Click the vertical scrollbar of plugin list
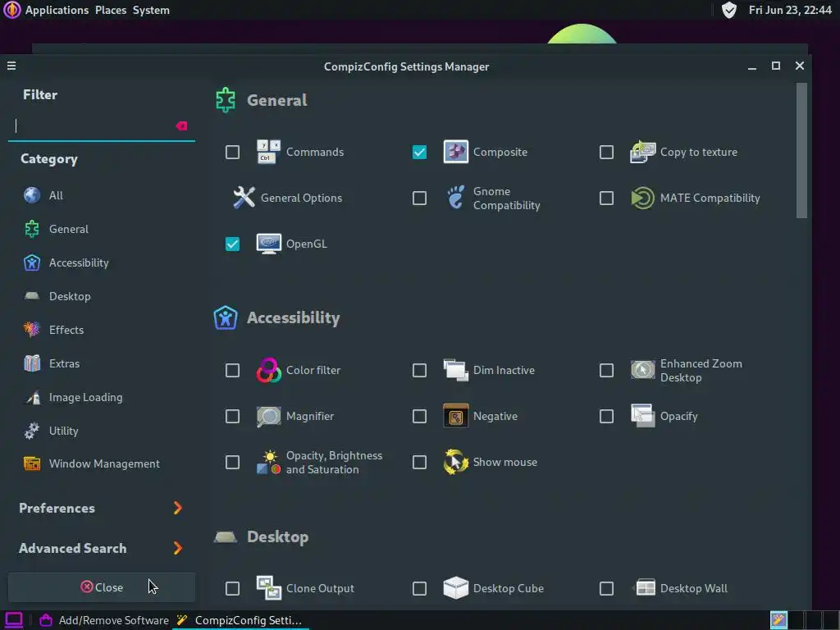Screen dimensions: 840x630 coord(801,151)
